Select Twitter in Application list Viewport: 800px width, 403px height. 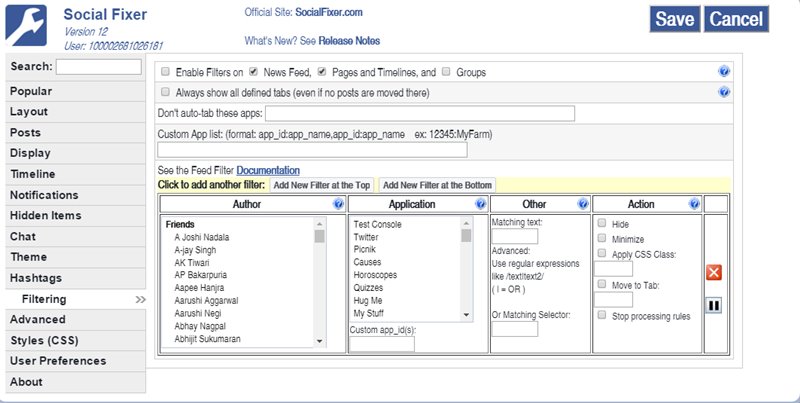coord(366,237)
